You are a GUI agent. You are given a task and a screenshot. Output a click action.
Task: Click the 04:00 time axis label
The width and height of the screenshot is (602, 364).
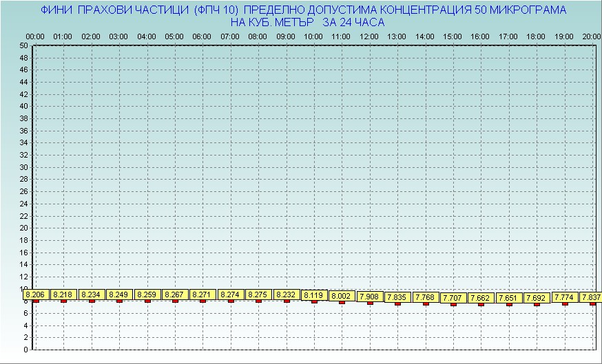click(147, 37)
